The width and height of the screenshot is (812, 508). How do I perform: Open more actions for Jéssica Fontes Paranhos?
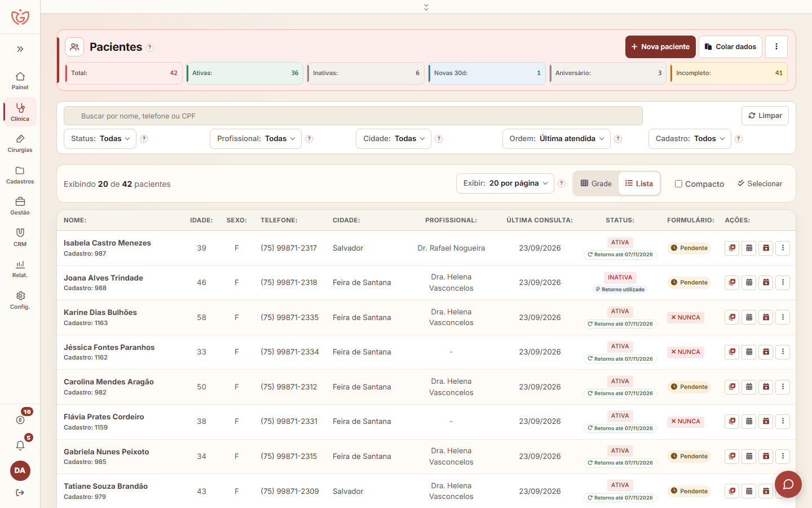(x=783, y=352)
